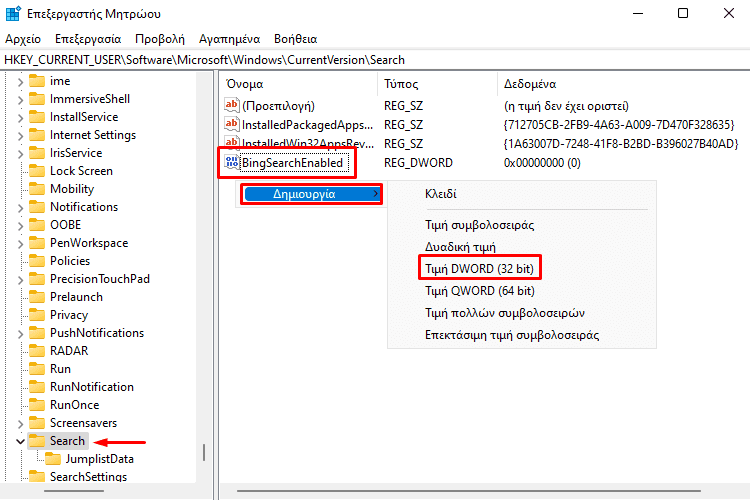Select Κλειδί from the submenu
The height and width of the screenshot is (500, 750).
point(441,194)
